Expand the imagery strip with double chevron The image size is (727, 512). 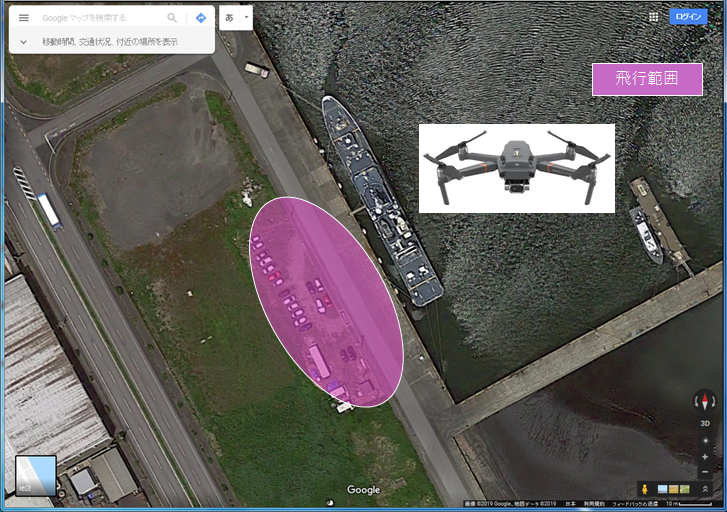[704, 488]
